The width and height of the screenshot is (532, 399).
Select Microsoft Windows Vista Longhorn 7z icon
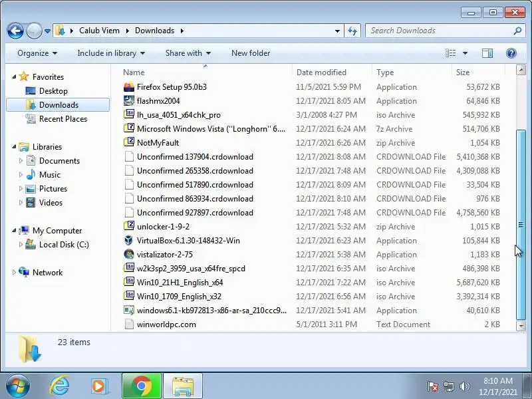coord(129,128)
